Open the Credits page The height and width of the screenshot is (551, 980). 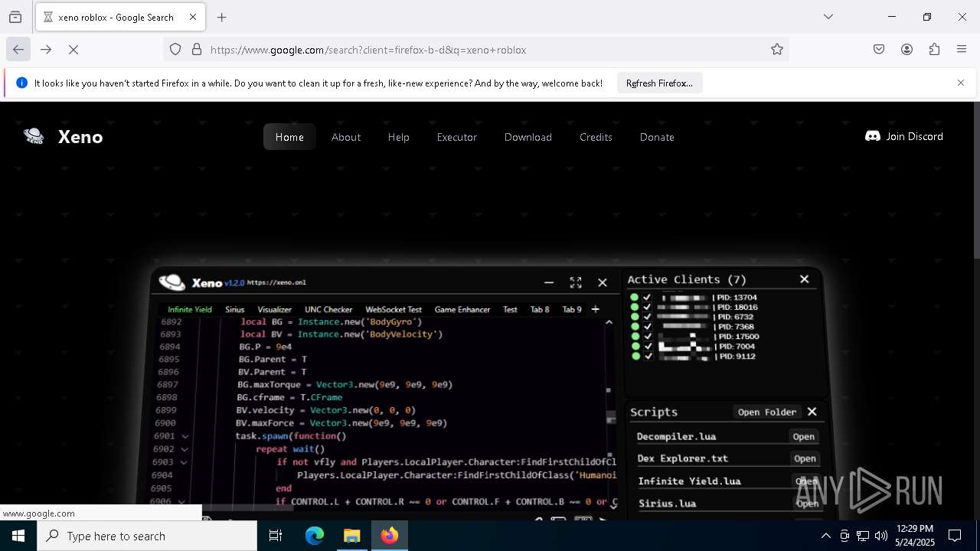pyautogui.click(x=596, y=137)
